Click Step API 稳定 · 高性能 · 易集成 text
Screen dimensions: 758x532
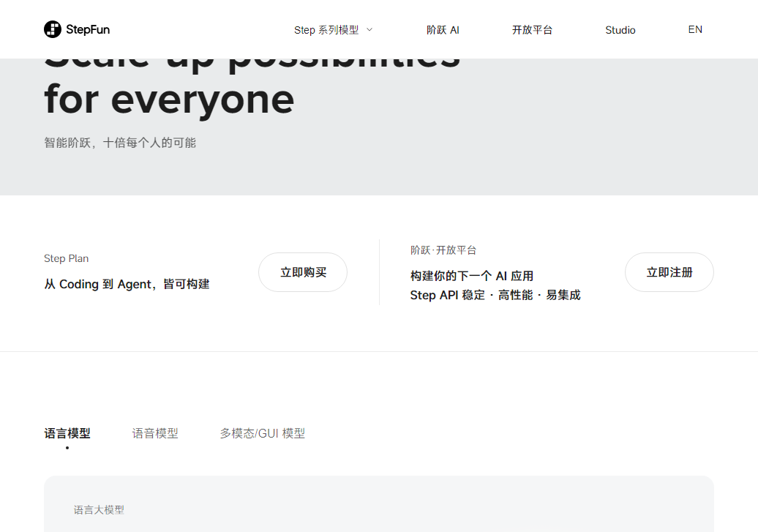(495, 295)
